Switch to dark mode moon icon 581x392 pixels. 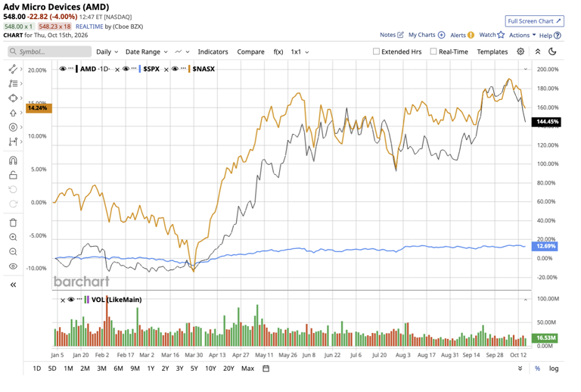(x=552, y=51)
